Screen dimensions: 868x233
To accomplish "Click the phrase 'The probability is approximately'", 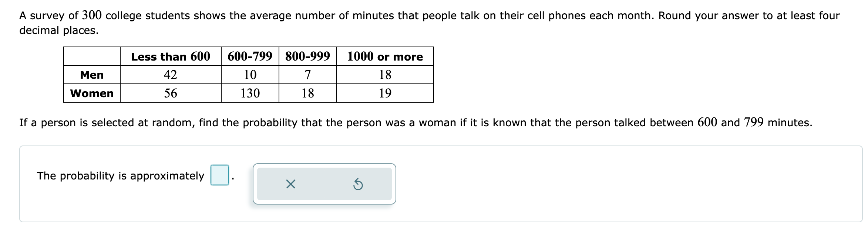I will [121, 176].
